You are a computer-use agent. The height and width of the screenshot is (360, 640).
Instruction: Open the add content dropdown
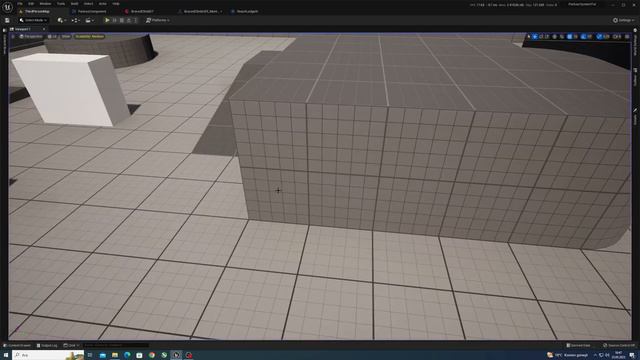pyautogui.click(x=62, y=20)
